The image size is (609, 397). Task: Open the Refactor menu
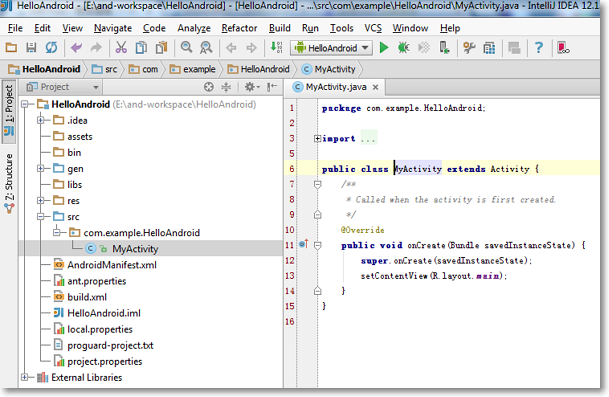pos(239,28)
